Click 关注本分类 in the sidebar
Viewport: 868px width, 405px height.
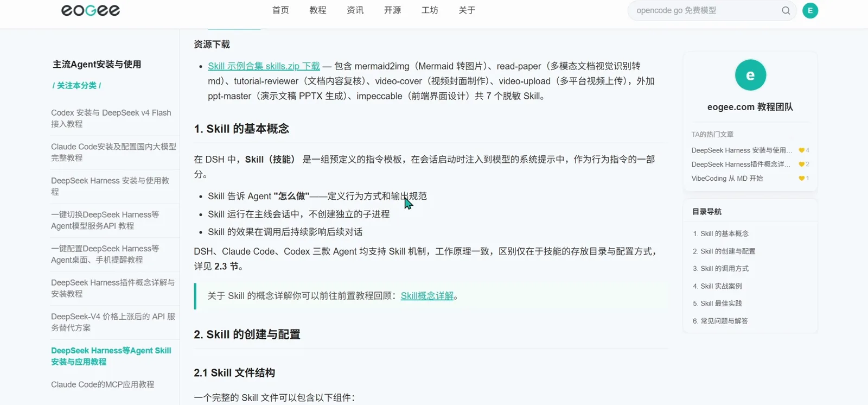(x=76, y=86)
